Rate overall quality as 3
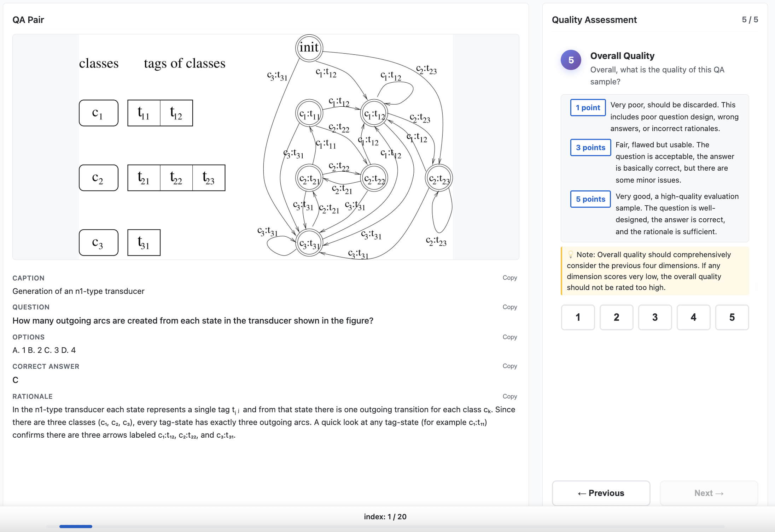775x532 pixels. pyautogui.click(x=655, y=317)
